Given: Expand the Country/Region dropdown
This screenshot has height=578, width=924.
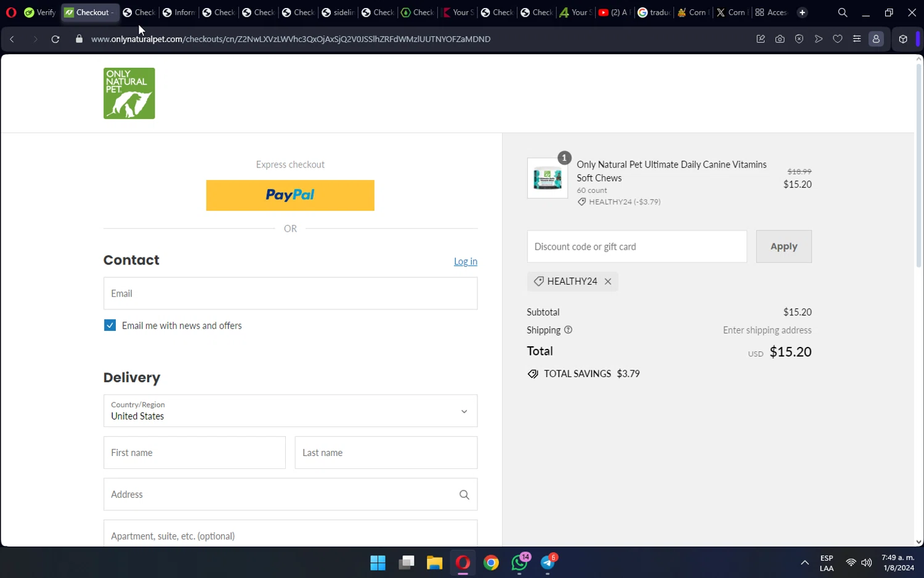Looking at the screenshot, I should tap(290, 411).
